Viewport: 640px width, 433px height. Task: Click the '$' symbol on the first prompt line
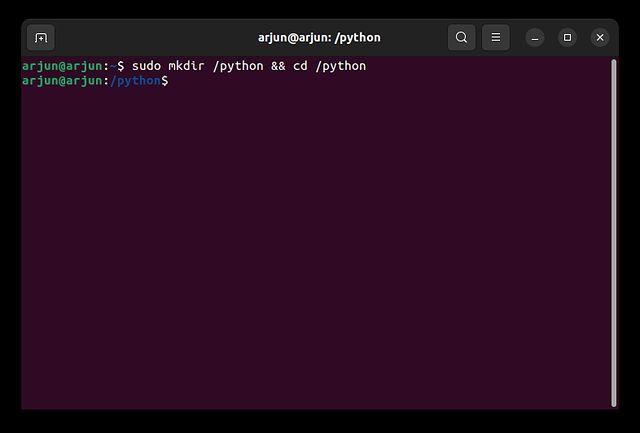pyautogui.click(x=121, y=66)
